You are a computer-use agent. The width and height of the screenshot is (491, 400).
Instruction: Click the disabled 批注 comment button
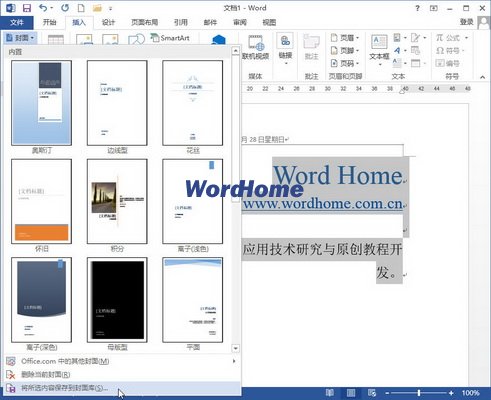312,47
